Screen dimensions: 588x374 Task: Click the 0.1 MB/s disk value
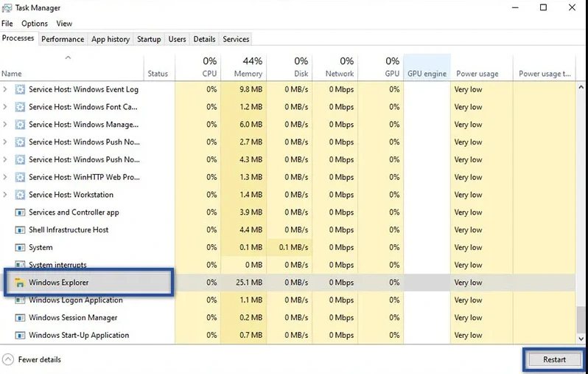293,247
